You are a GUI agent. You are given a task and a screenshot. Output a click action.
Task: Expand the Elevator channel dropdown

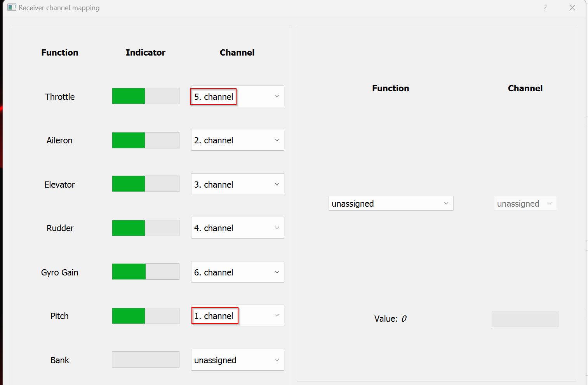tap(237, 184)
